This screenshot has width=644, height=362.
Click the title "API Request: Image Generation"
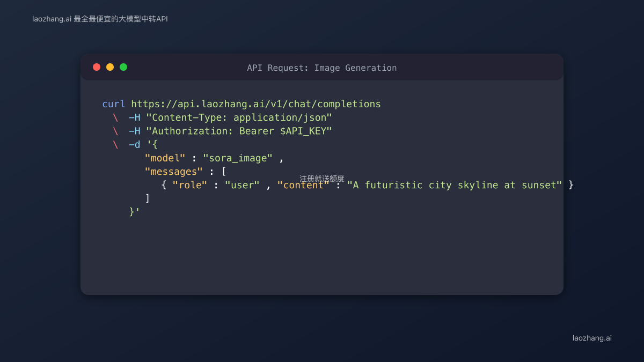click(322, 68)
